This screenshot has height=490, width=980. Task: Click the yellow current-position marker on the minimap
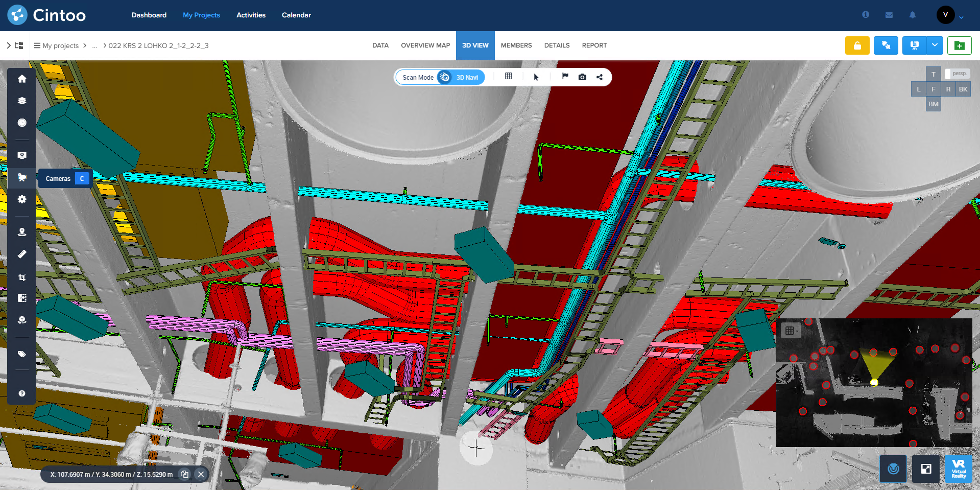tap(874, 382)
